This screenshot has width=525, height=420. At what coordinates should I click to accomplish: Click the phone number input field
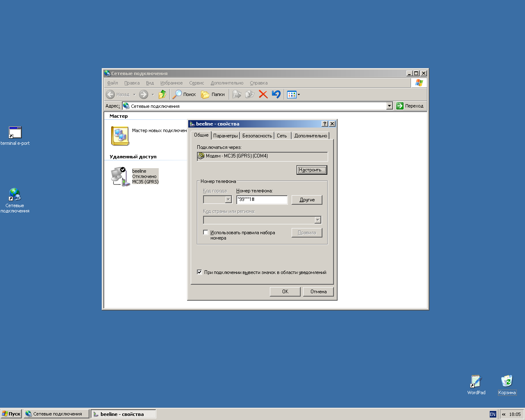pos(262,199)
